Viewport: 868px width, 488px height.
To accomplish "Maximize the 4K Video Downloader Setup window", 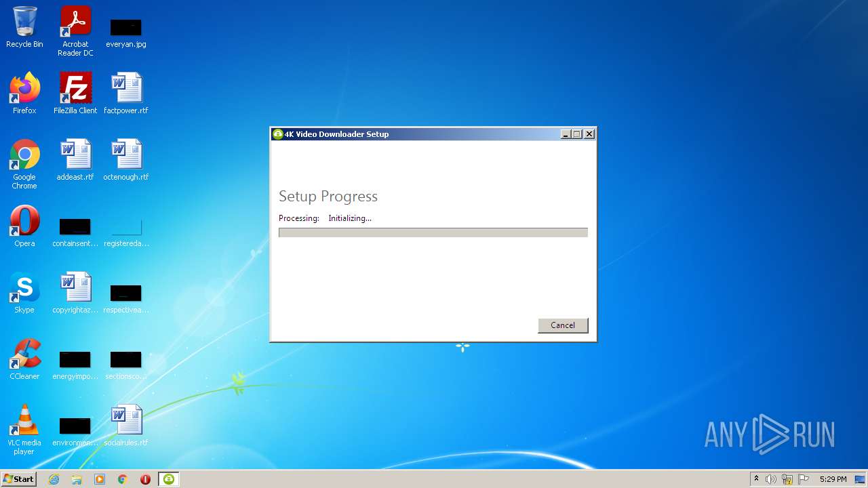I will point(577,134).
